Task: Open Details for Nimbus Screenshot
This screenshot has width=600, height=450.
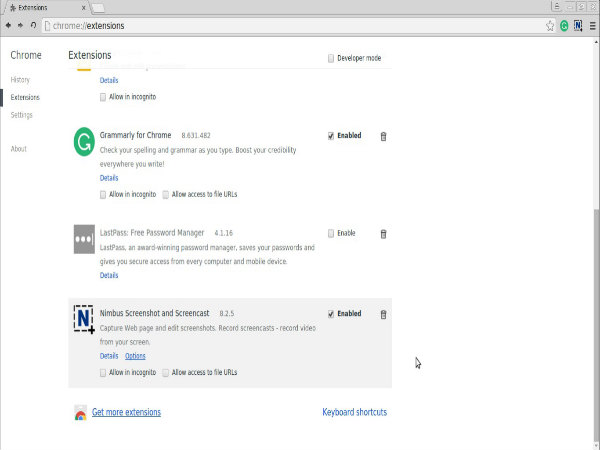Action: coord(109,356)
